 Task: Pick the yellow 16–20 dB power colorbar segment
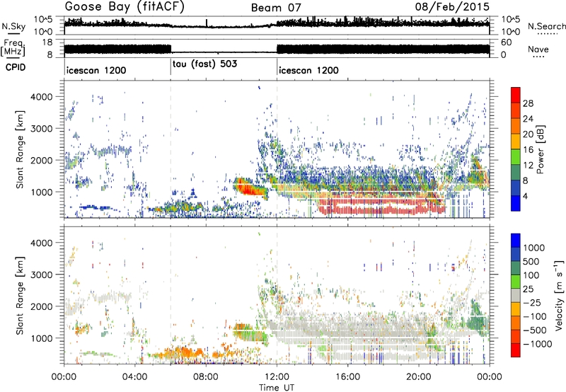pos(516,142)
